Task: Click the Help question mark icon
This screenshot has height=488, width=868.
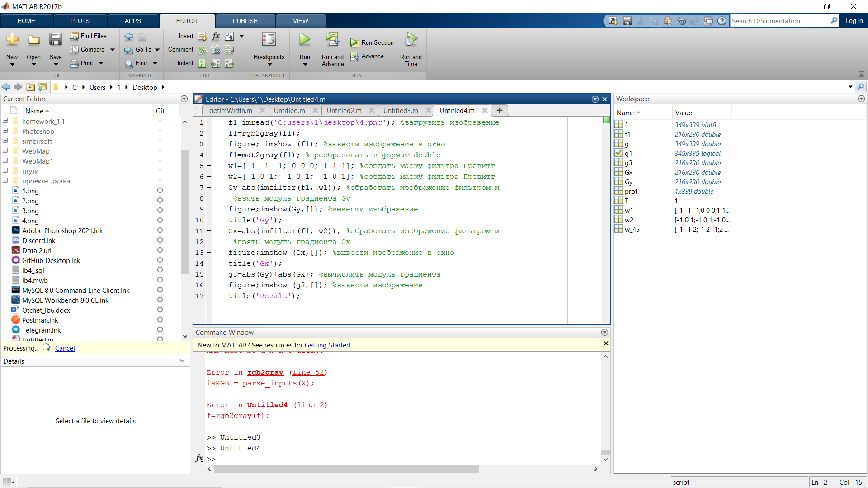Action: pos(722,21)
